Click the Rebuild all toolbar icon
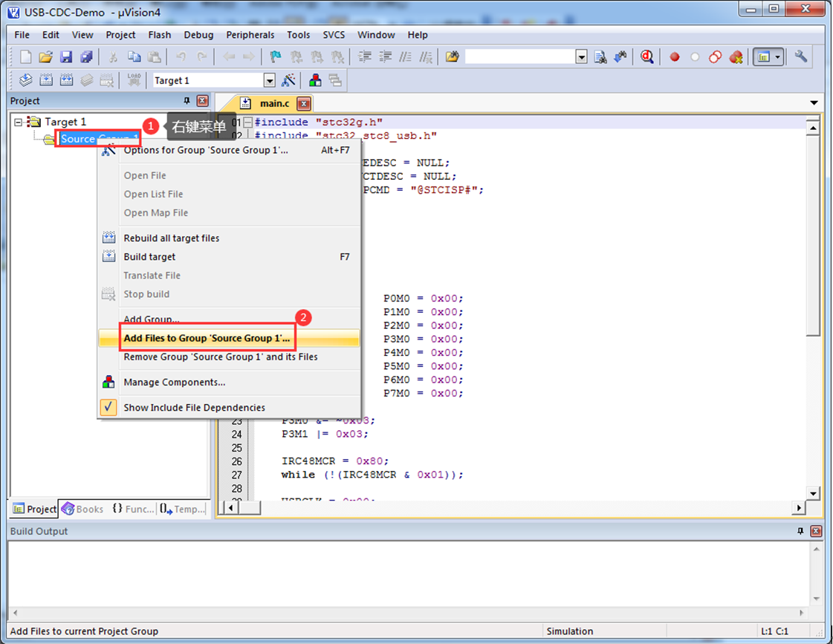Image resolution: width=833 pixels, height=644 pixels. click(66, 80)
